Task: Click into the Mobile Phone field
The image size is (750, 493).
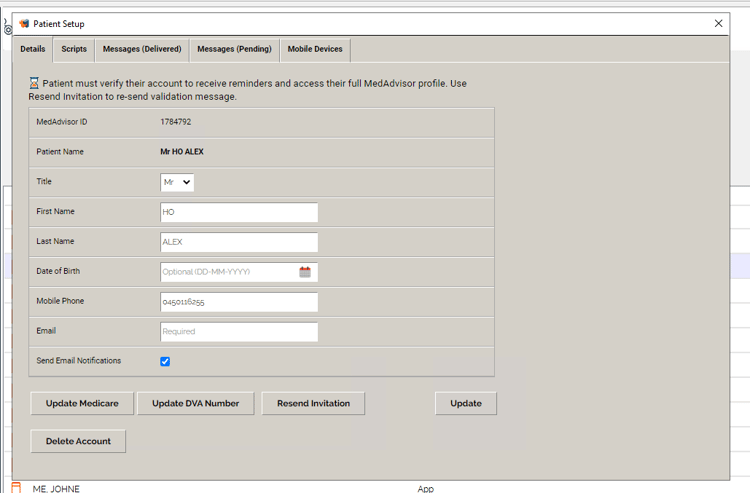Action: [x=238, y=302]
